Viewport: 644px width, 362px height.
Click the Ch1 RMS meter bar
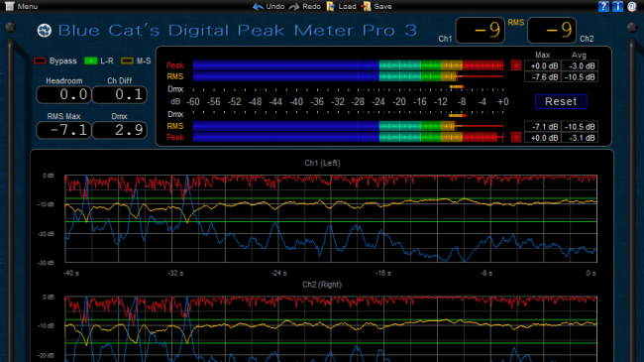pos(349,76)
